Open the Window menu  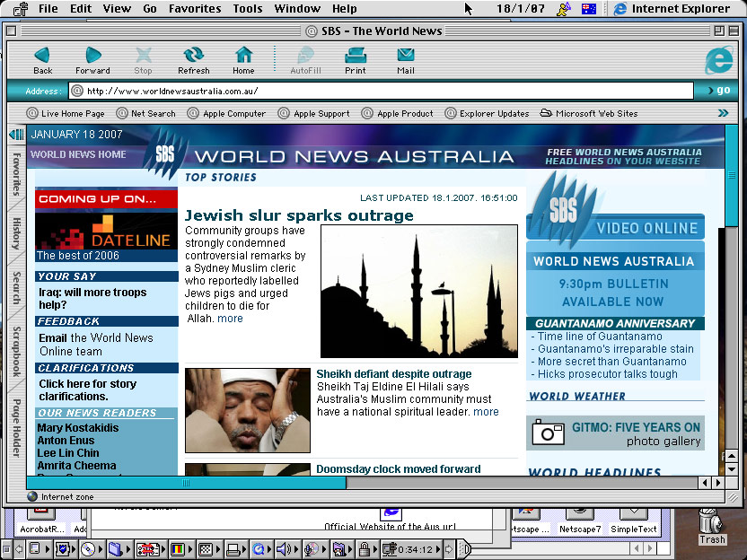(297, 9)
